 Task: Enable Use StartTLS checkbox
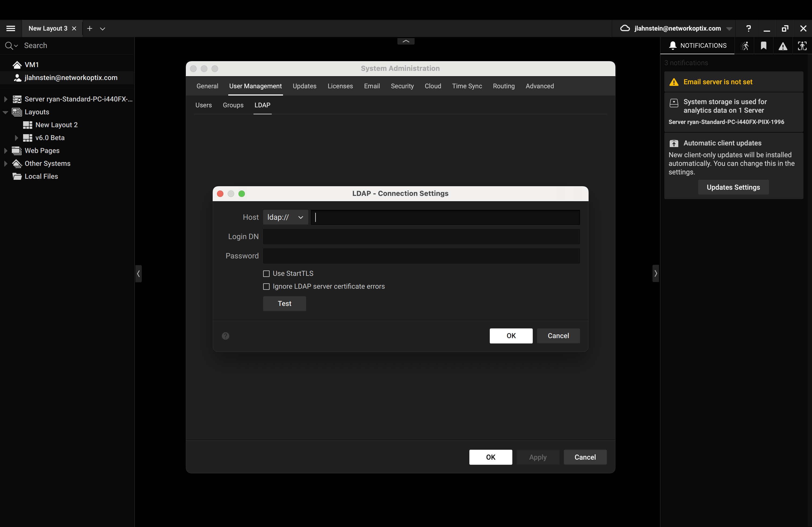(266, 273)
